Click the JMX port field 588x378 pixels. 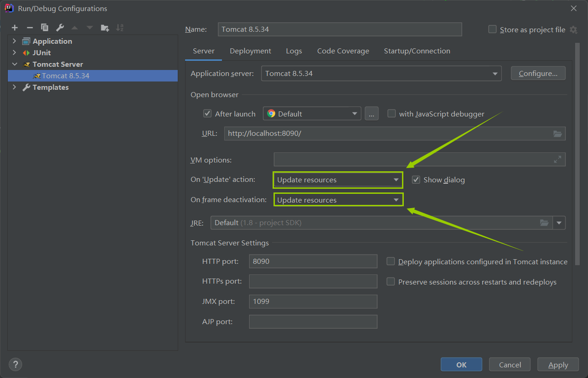(313, 302)
